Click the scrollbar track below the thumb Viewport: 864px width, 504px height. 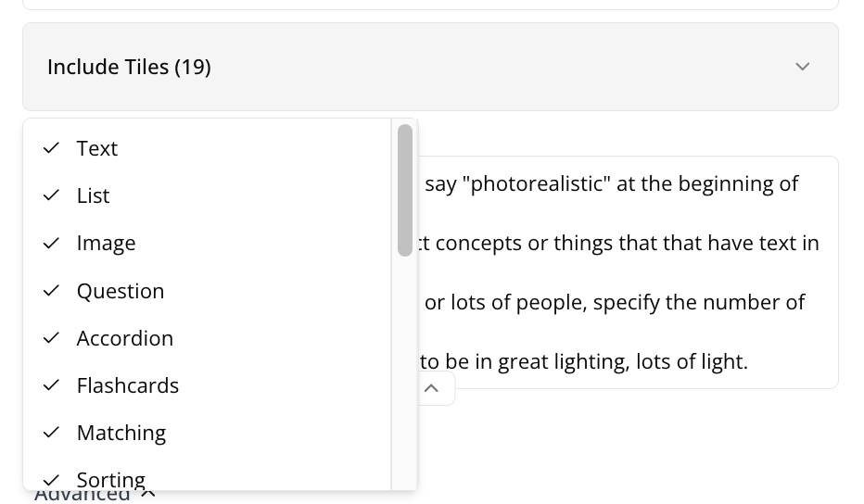tap(405, 371)
